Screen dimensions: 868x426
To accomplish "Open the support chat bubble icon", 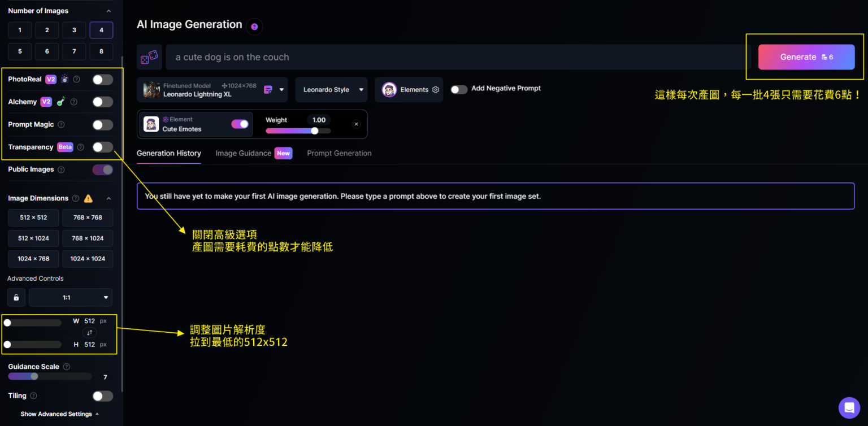I will 849,407.
